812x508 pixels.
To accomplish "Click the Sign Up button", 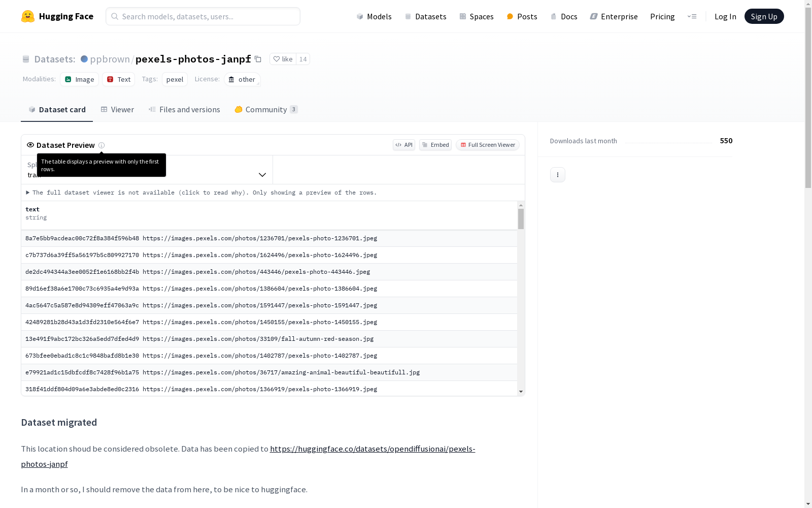I will point(764,16).
